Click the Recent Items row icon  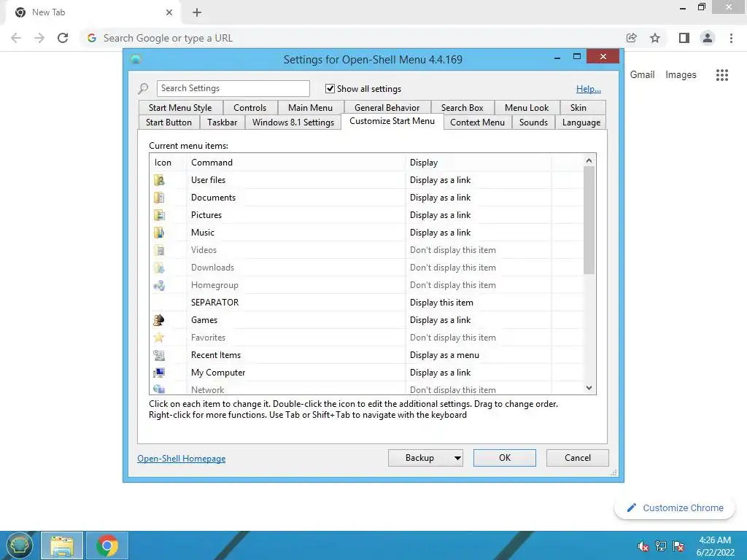(x=159, y=355)
